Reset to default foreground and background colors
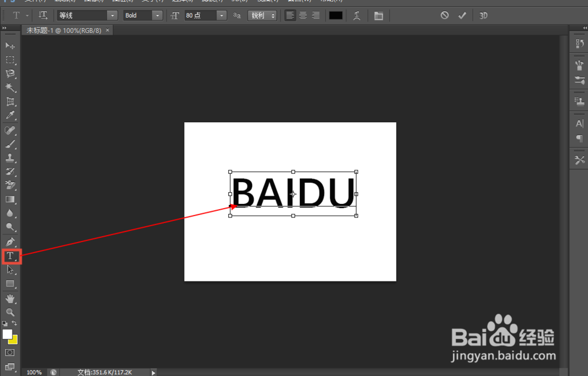Image resolution: width=588 pixels, height=376 pixels. [x=5, y=323]
